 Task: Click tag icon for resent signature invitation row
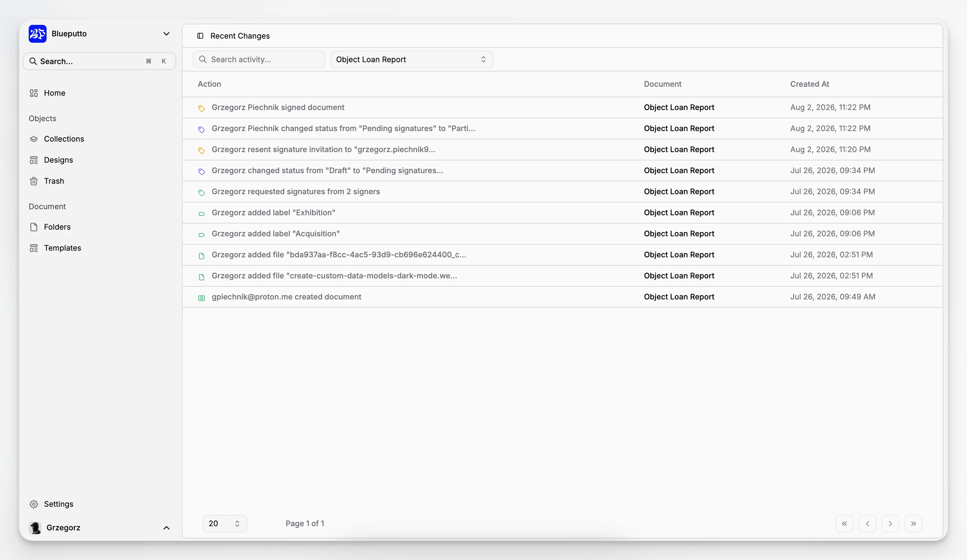(202, 151)
